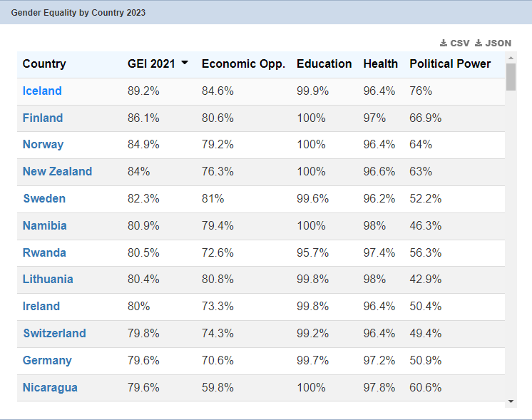Sort by Political Power column header
Screen dimensions: 532x420
point(450,63)
